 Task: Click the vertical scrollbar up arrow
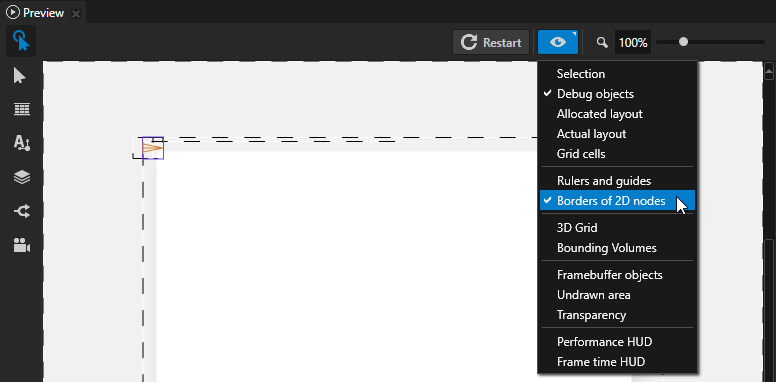coord(769,72)
